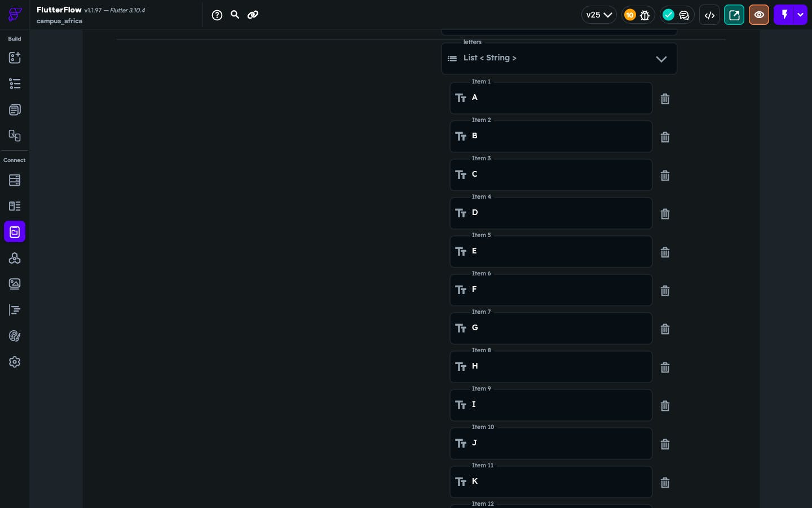Click the view code button
The width and height of the screenshot is (812, 508).
coord(709,15)
